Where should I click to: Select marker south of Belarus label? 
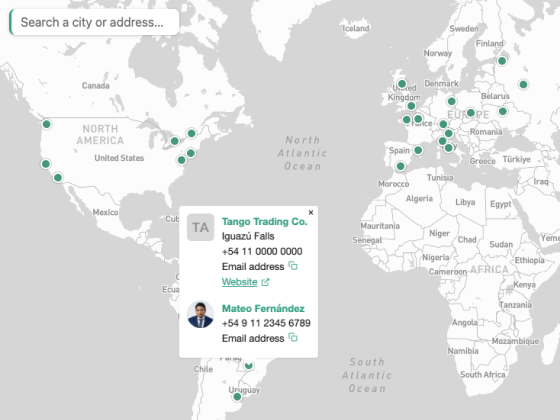pos(502,111)
